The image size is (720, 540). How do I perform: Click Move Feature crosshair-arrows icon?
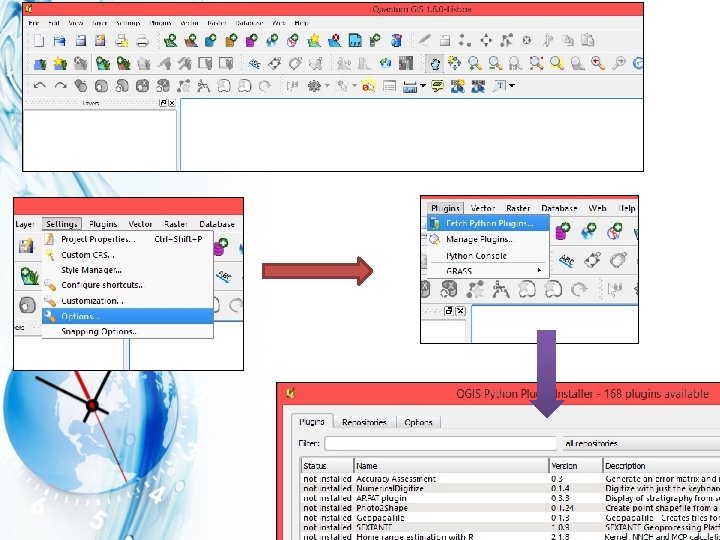point(486,40)
